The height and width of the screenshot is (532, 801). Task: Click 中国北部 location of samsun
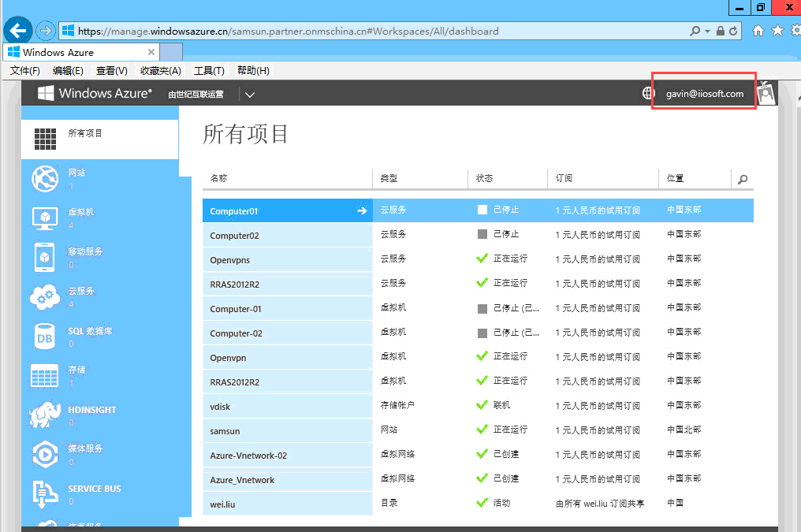(684, 430)
